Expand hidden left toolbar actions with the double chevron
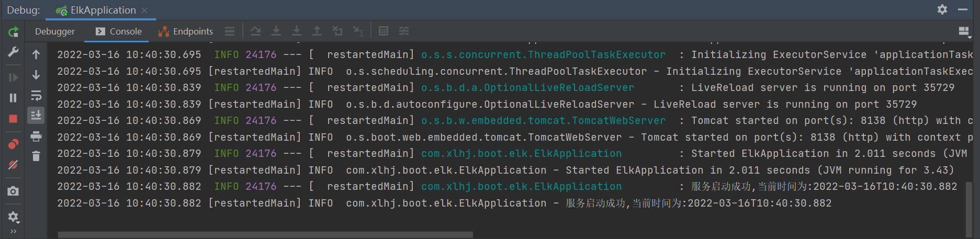The image size is (980, 239). pyautogui.click(x=13, y=231)
